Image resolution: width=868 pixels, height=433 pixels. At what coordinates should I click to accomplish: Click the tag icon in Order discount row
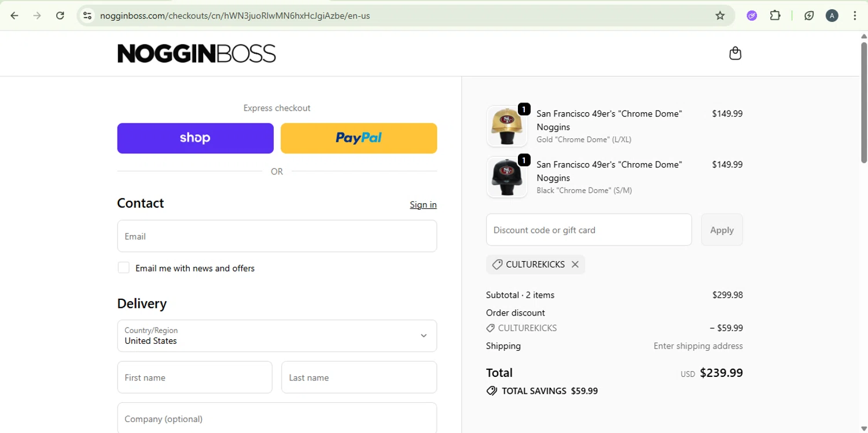point(491,328)
